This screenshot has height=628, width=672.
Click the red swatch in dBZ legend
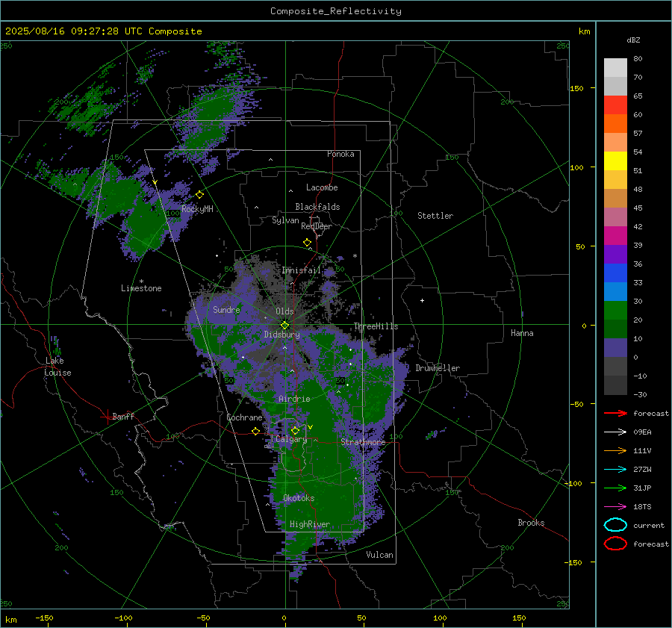[x=615, y=105]
